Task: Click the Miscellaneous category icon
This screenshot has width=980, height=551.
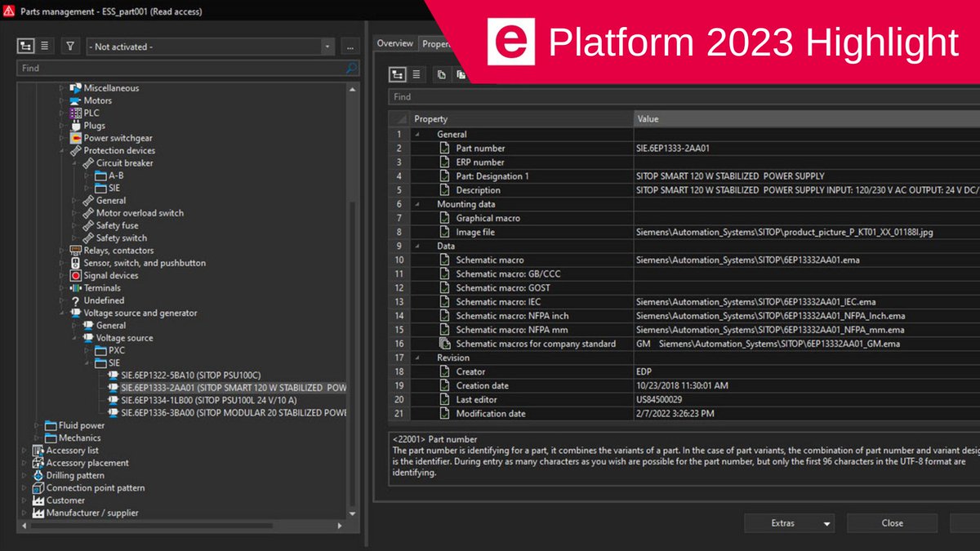Action: point(76,88)
